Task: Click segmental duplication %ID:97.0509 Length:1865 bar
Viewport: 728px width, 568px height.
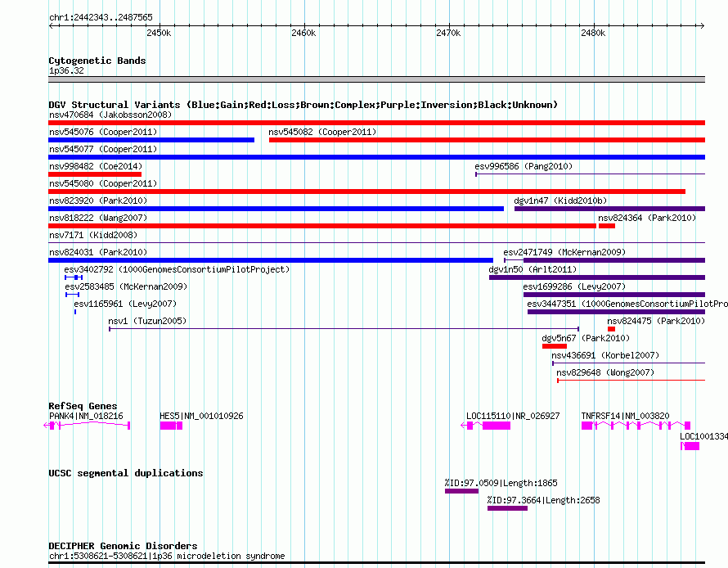Action: pos(461,491)
